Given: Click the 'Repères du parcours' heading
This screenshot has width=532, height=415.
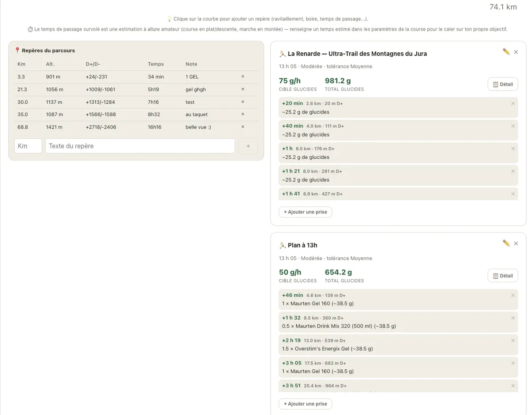Looking at the screenshot, I should coord(48,51).
